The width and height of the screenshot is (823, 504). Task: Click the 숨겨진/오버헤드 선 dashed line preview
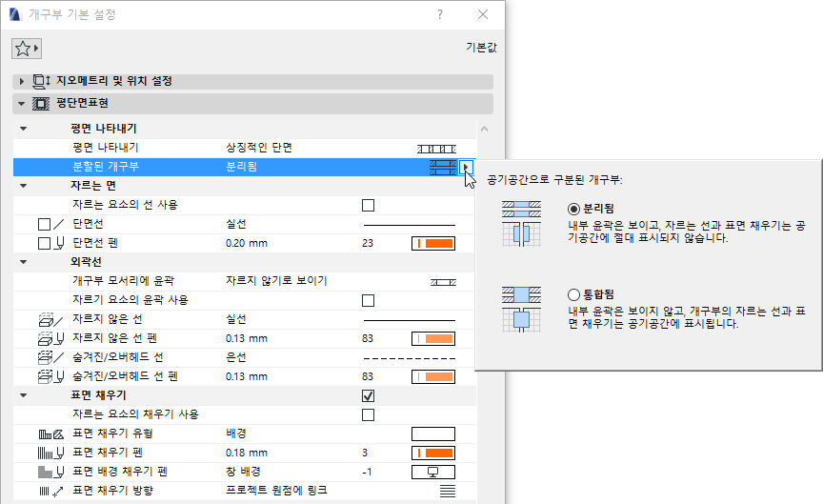click(410, 358)
